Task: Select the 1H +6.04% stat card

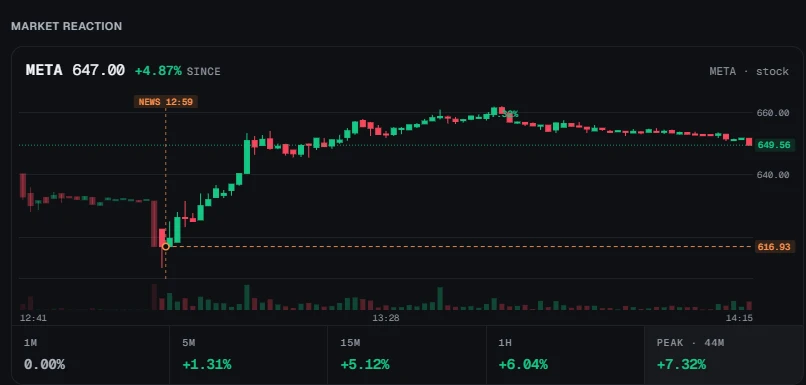Action: pos(565,355)
